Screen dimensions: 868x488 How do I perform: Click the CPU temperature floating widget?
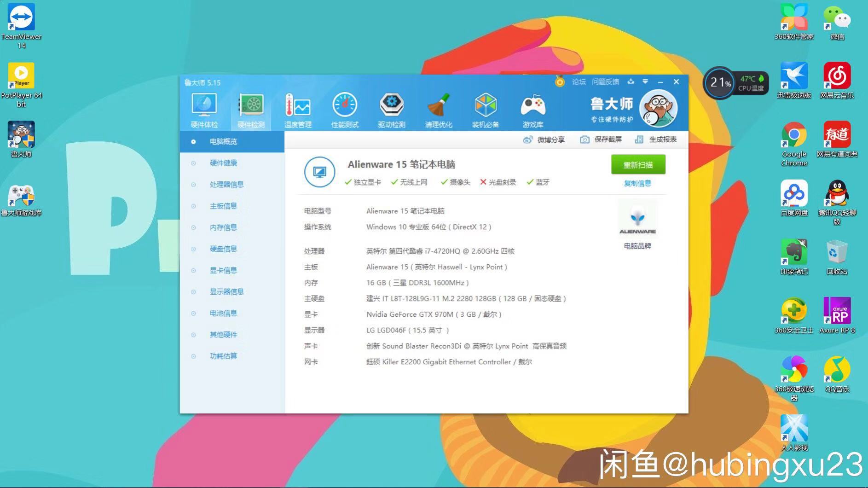(736, 83)
